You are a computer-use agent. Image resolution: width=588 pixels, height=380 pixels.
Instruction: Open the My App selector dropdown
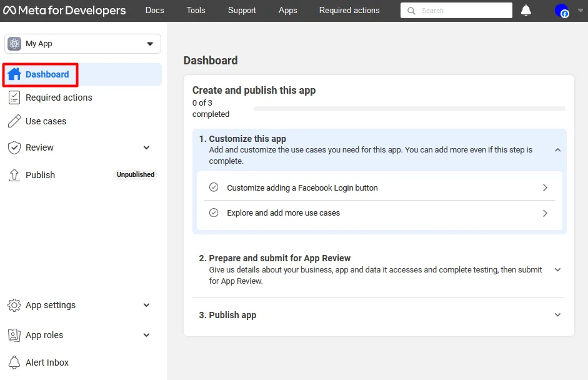150,44
